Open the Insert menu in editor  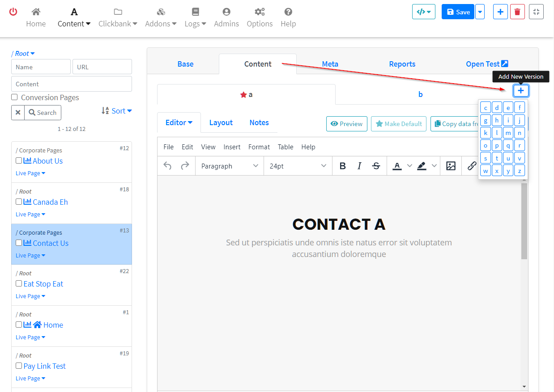tap(232, 147)
